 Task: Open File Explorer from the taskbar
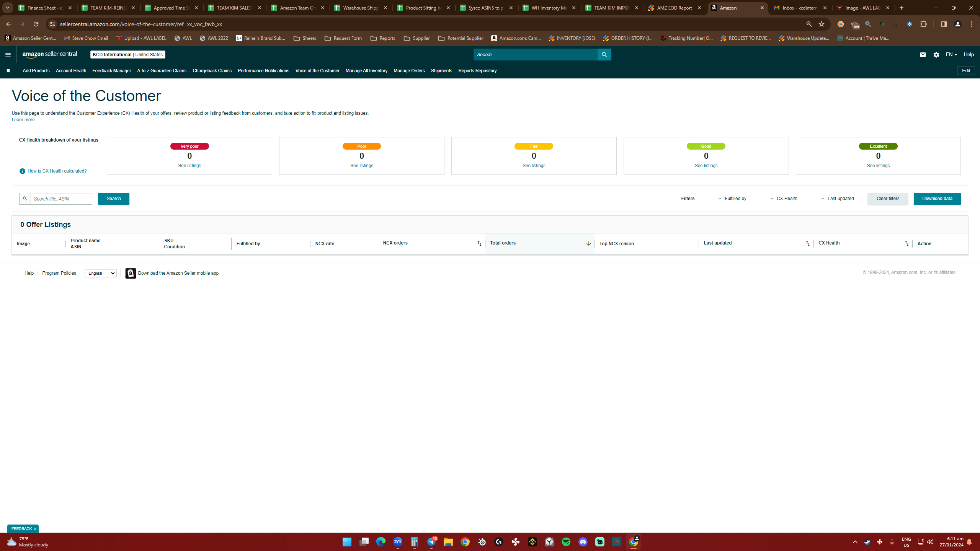[x=448, y=542]
